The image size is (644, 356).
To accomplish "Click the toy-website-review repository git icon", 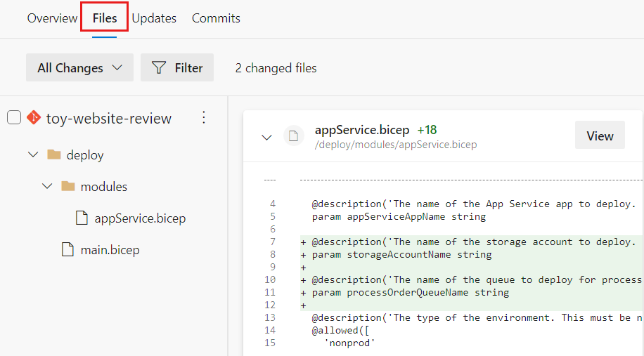I will 34,117.
